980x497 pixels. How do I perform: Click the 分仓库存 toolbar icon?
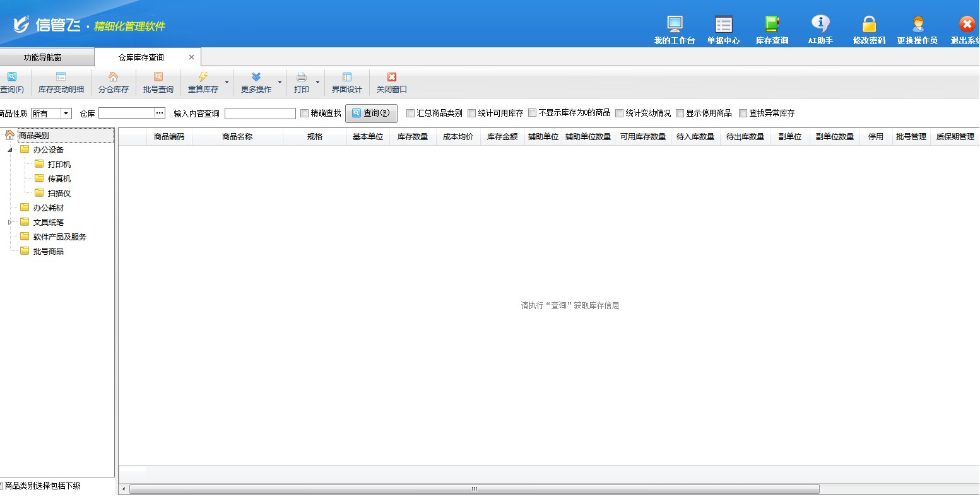tap(114, 82)
